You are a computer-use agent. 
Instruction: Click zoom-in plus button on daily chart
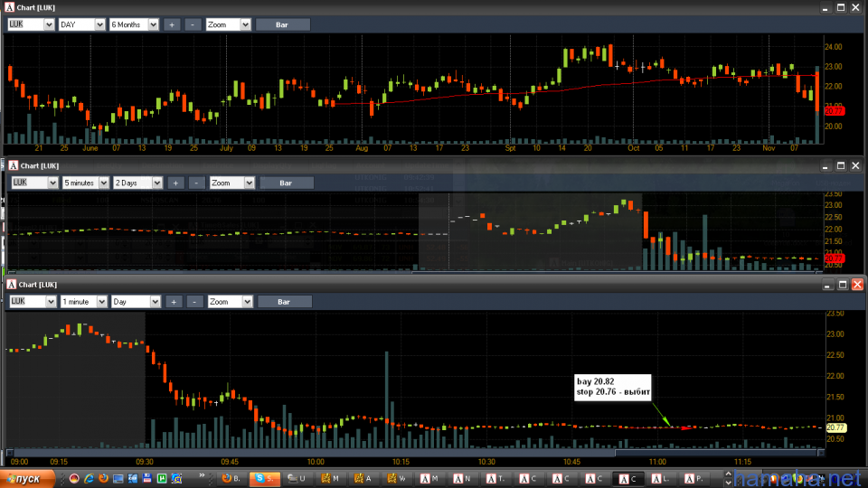tap(172, 24)
